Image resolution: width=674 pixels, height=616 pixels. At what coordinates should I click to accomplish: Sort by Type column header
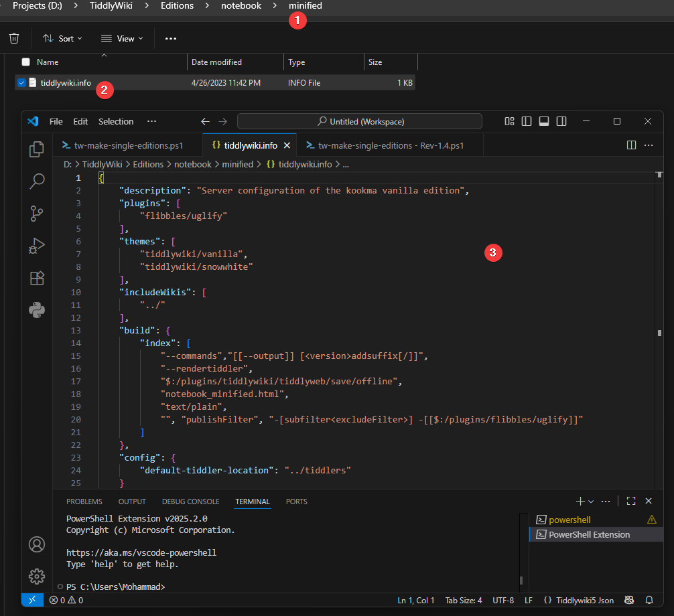324,62
